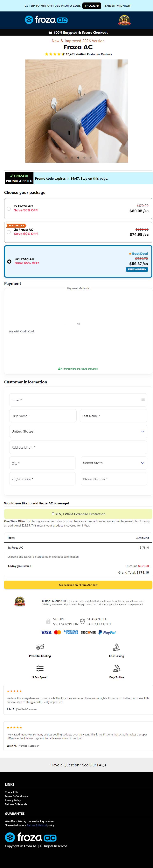Click the Froza AC logo in footer

click(31, 837)
